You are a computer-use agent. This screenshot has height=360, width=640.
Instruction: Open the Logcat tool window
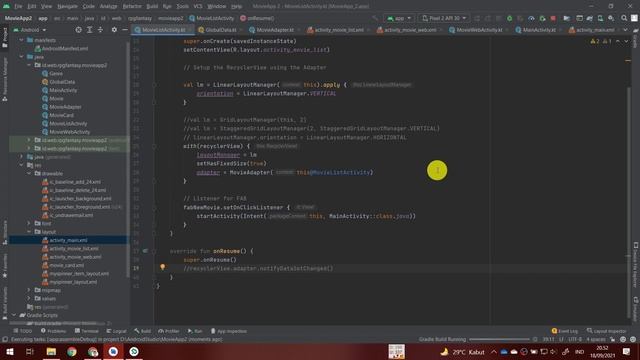pyautogui.click(x=116, y=331)
